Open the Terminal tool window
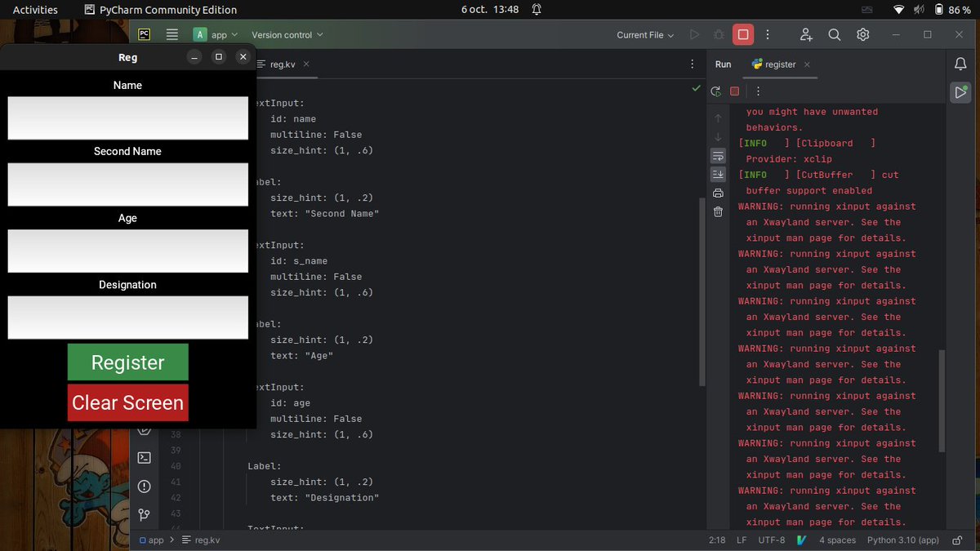 [145, 458]
